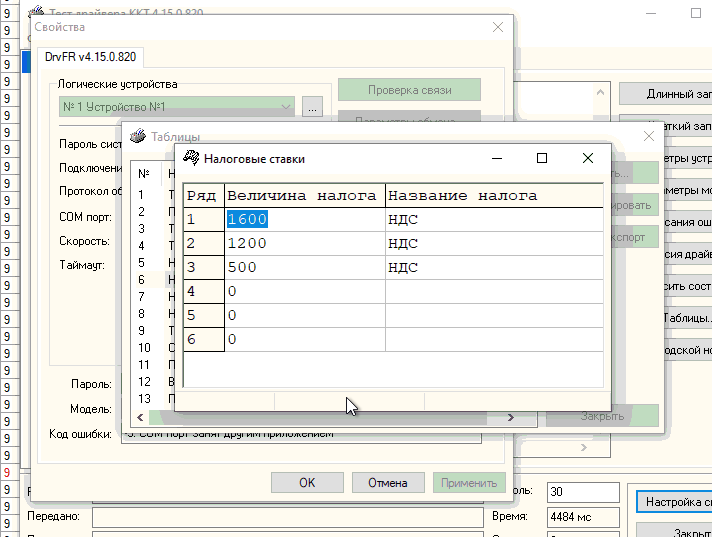The image size is (712, 537).
Task: Minimize the Налоговые ставки window
Action: point(497,158)
